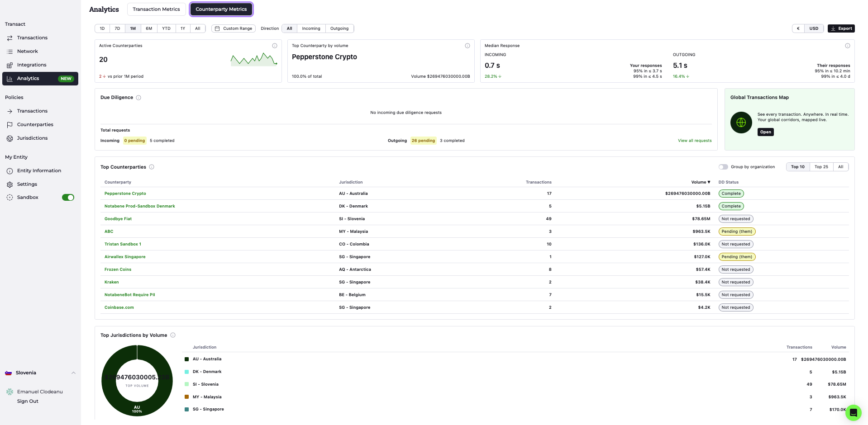Click the Due Diligence info icon

[x=138, y=98]
